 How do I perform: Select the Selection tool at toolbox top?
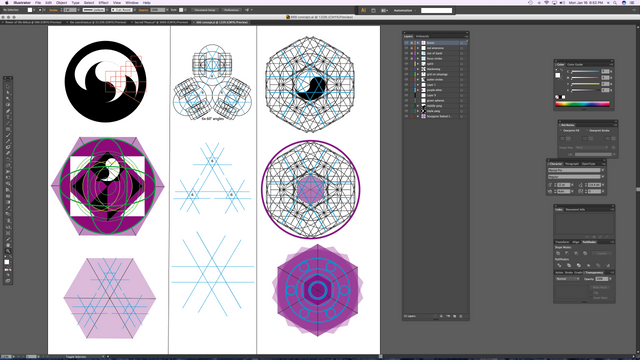coord(8,87)
